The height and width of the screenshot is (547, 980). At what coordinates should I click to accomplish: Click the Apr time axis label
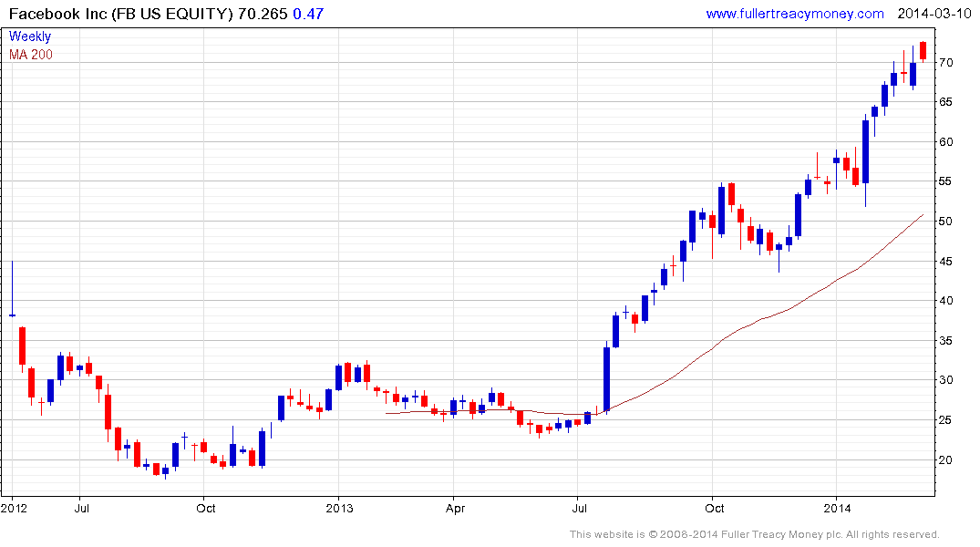pyautogui.click(x=455, y=508)
